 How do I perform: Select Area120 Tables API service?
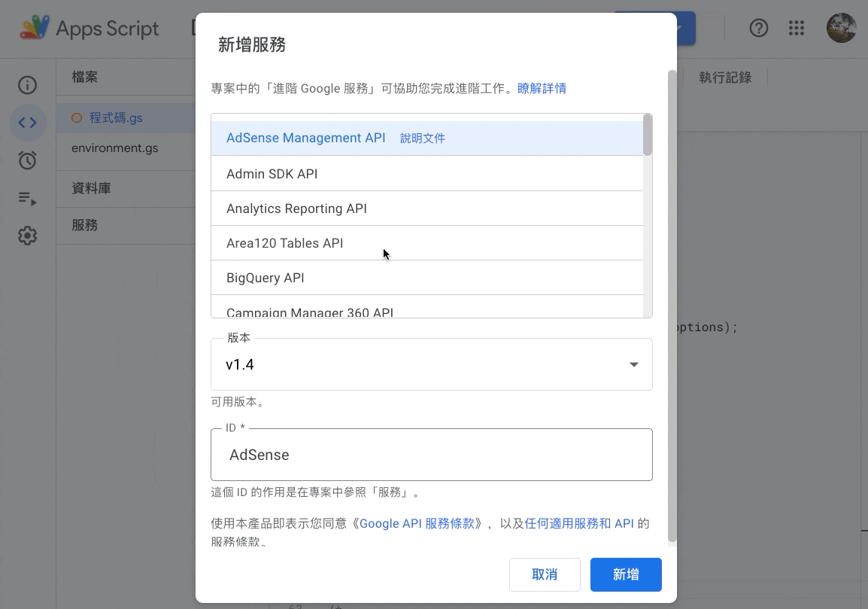click(426, 242)
